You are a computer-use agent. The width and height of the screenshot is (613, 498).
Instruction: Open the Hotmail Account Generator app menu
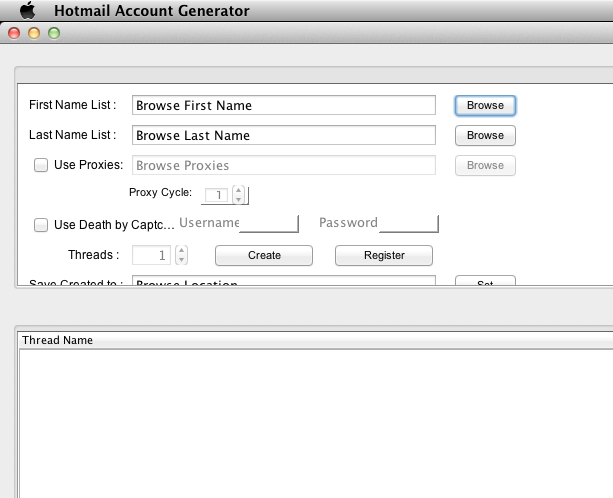pyautogui.click(x=152, y=11)
